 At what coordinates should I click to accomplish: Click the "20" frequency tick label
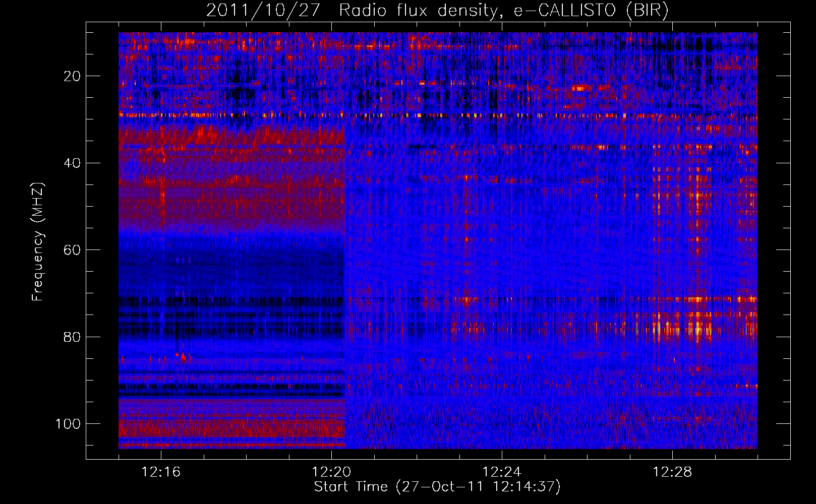coord(73,76)
